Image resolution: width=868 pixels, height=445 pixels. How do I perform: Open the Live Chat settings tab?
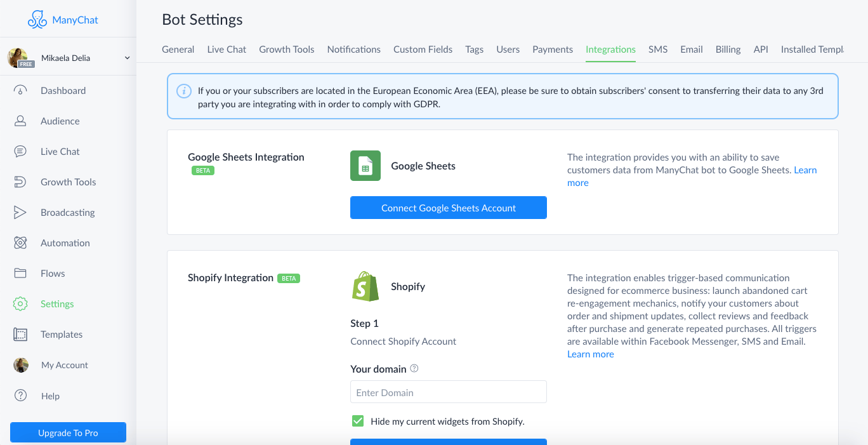(x=227, y=49)
